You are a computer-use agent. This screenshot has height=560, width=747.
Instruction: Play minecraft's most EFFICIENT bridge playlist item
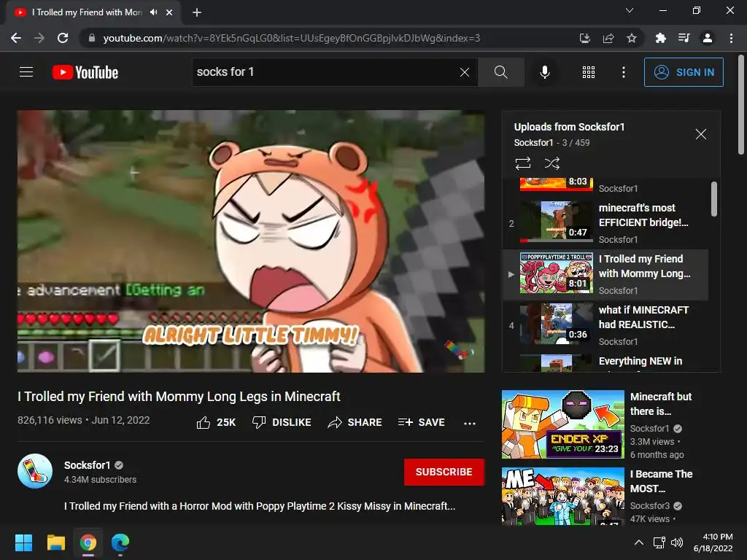tap(605, 223)
